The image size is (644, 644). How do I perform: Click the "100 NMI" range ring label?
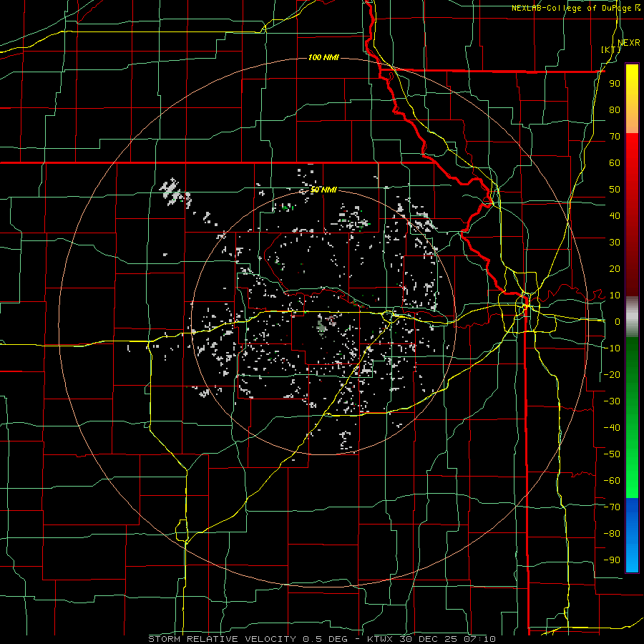coord(323,57)
